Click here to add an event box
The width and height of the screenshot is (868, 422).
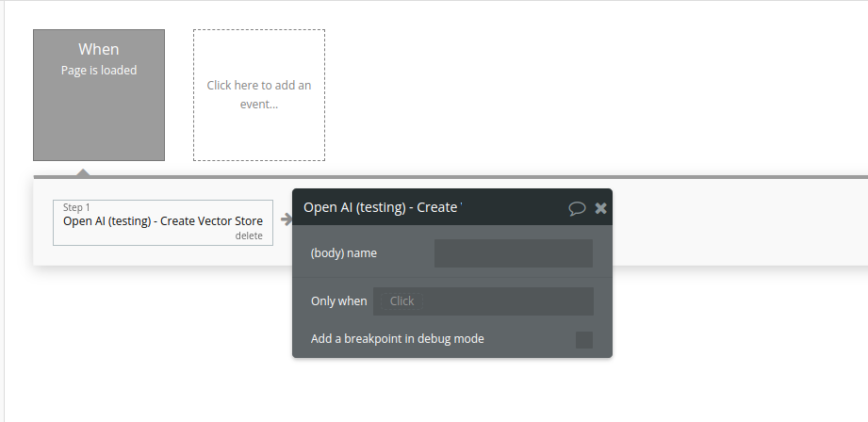[259, 94]
